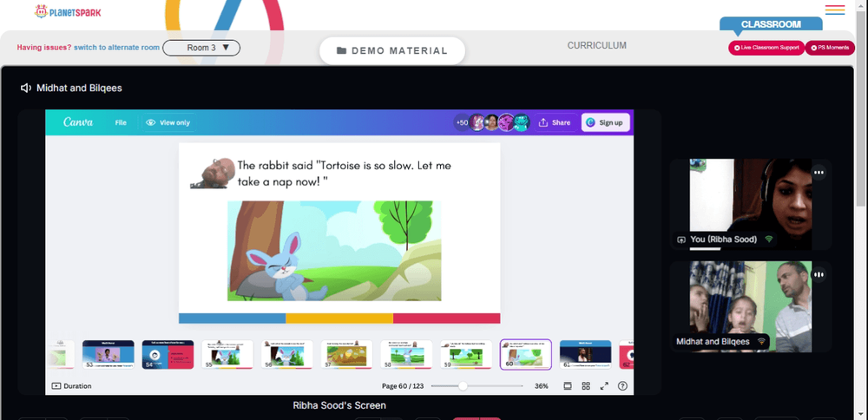Click the wifi signal icon for Midhat and Bilqees
Screen dimensions: 868x420
pyautogui.click(x=761, y=341)
